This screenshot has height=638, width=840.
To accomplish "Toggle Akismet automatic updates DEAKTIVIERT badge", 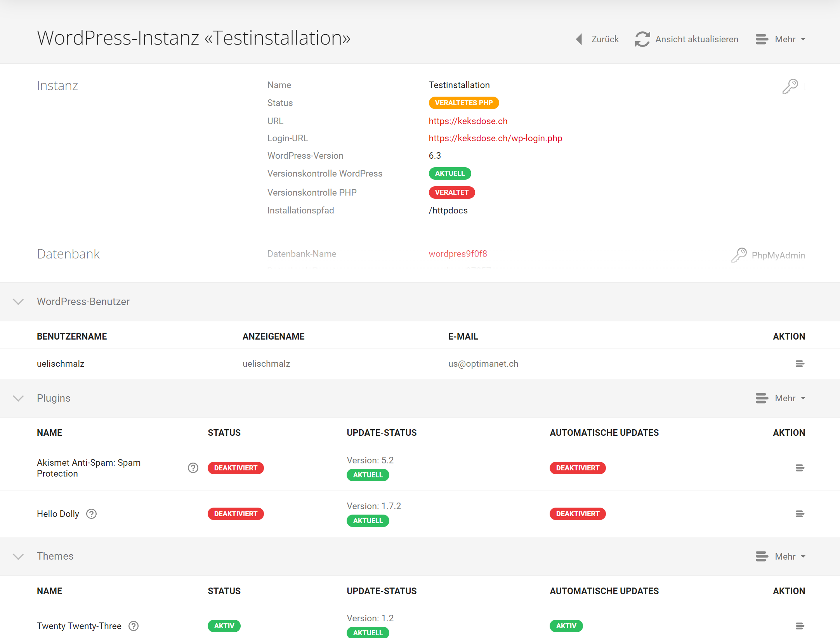I will 578,468.
